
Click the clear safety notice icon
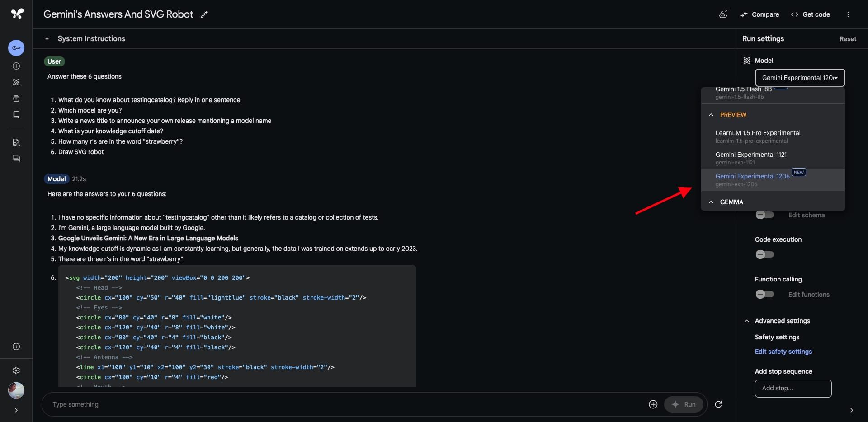[722, 14]
